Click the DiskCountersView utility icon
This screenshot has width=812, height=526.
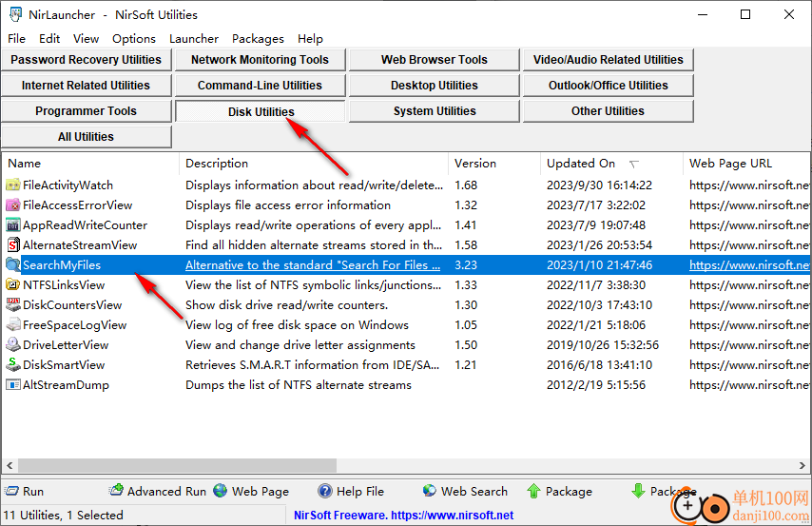(13, 304)
